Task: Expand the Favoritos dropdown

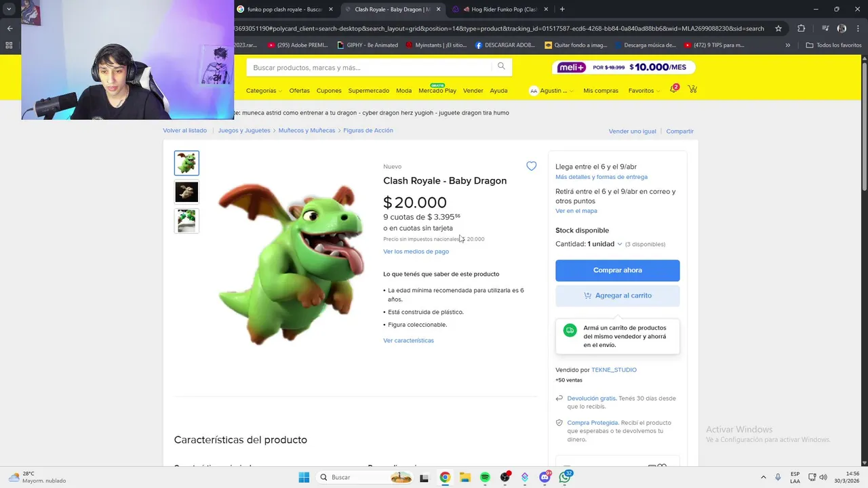Action: [644, 90]
